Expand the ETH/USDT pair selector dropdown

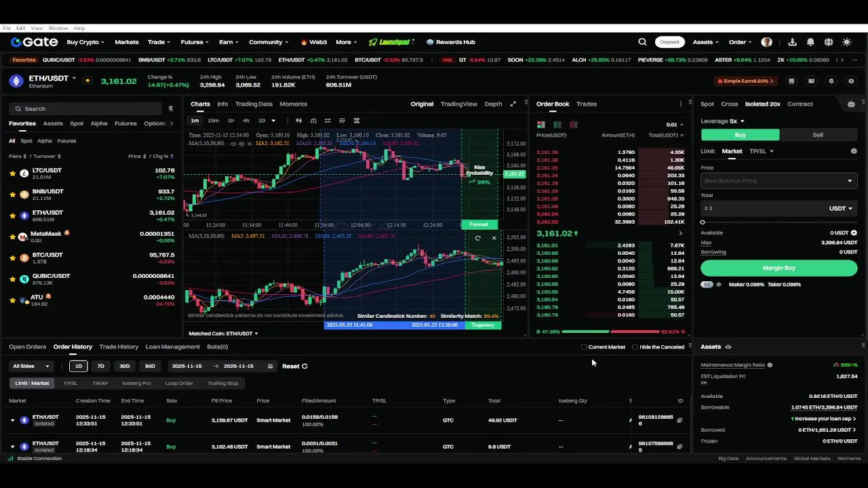point(73,78)
